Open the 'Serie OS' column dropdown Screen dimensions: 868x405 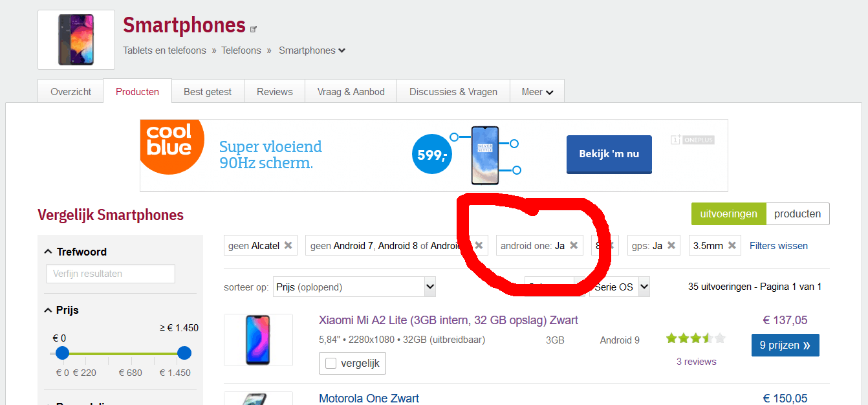619,287
